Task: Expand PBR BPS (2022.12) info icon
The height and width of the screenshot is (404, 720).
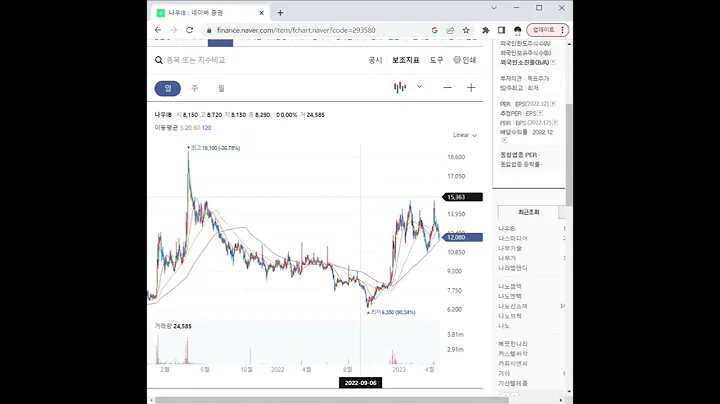Action: (555, 123)
